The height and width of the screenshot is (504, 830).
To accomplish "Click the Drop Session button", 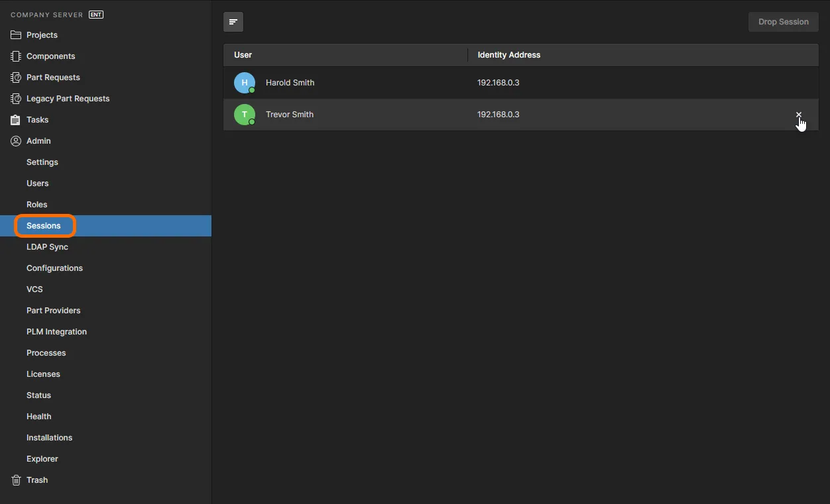I will pos(784,22).
